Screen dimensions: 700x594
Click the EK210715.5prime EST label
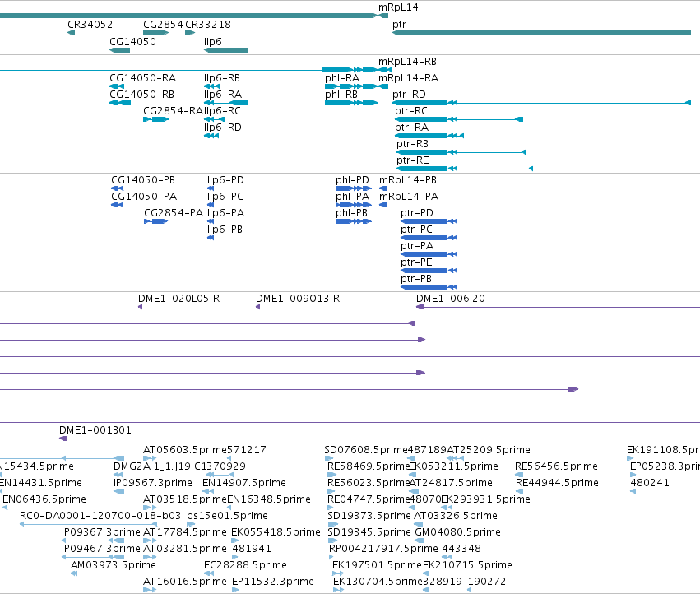[467, 565]
